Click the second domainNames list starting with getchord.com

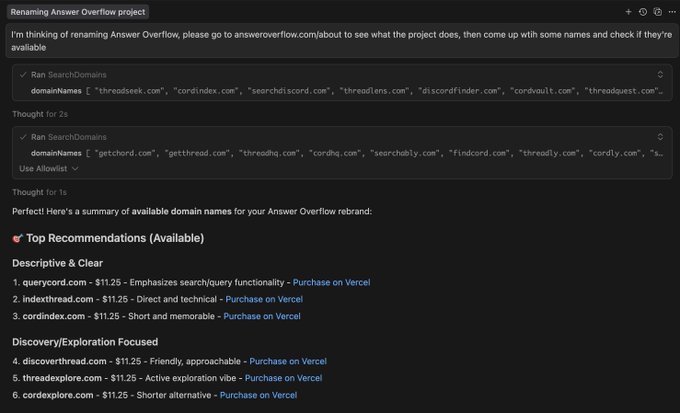(x=347, y=153)
